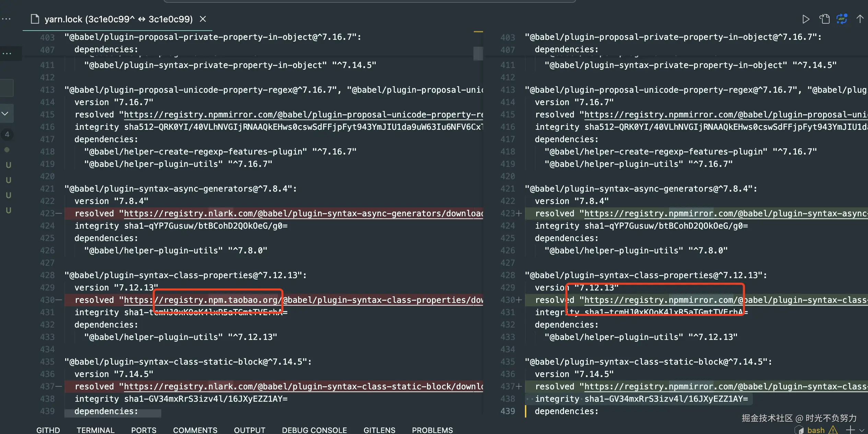This screenshot has width=868, height=434.
Task: Open the DEBUG CONSOLE panel tab
Action: click(314, 430)
